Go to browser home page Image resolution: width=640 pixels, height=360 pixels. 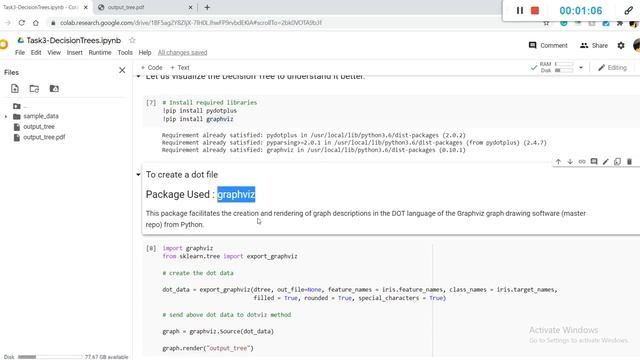coord(36,23)
